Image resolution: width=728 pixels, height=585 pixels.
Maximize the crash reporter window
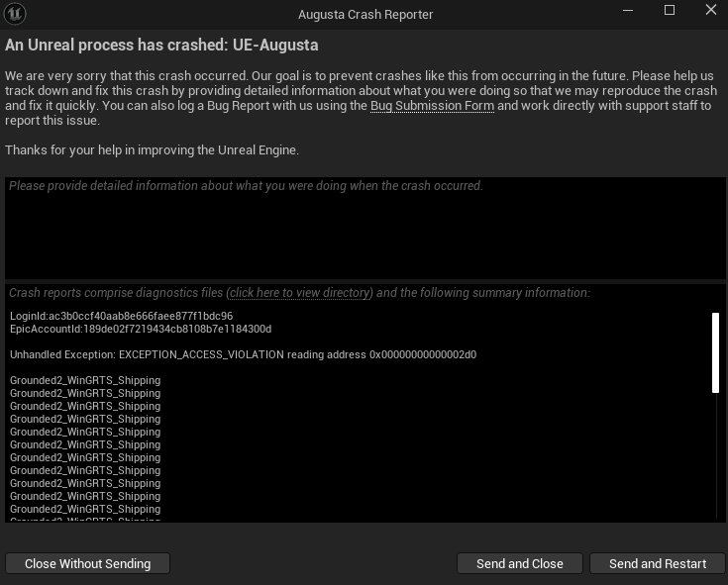669,10
